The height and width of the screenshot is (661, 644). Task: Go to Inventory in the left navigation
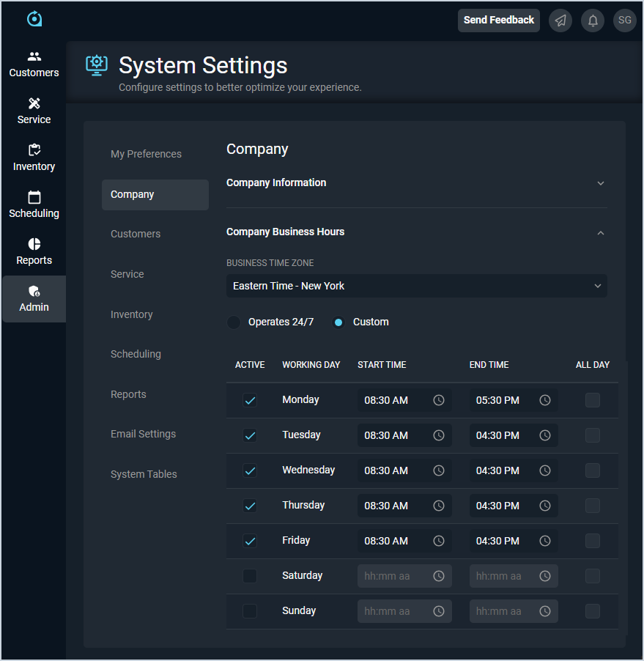[34, 158]
